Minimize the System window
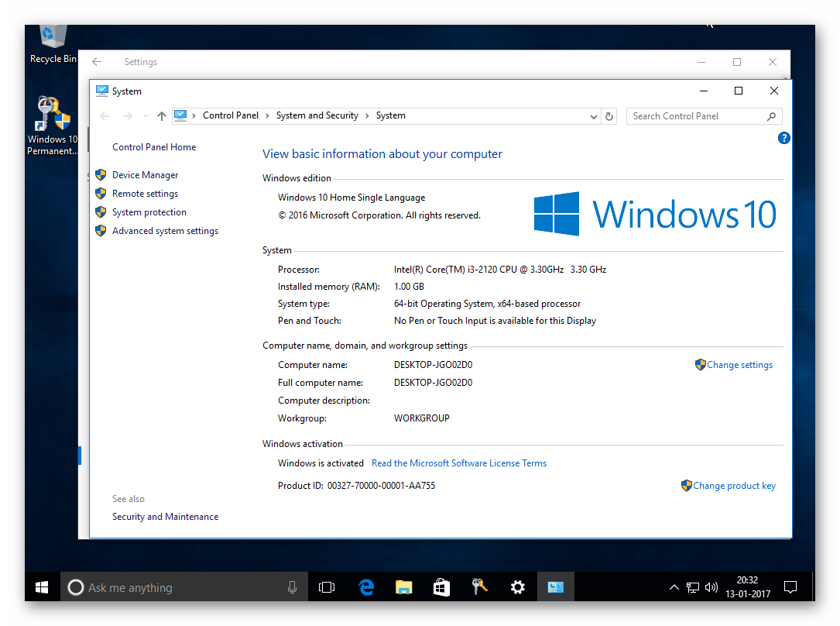Screen dimensions: 840x626 (x=704, y=91)
